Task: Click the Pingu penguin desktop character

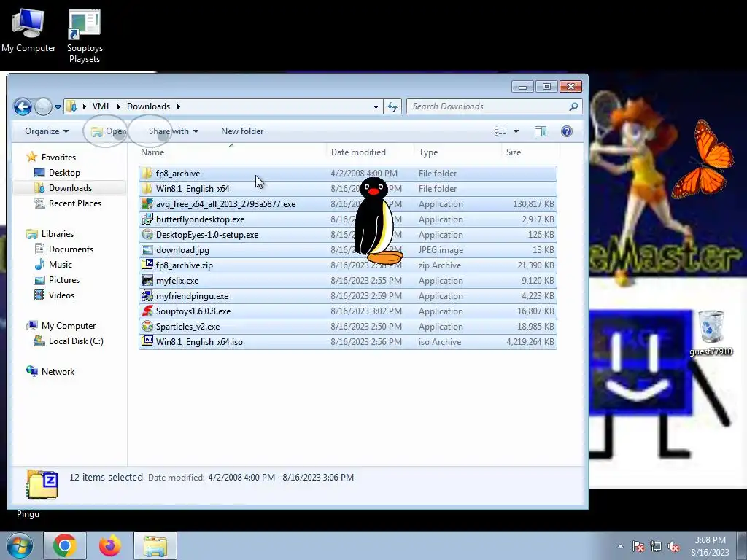Action: click(x=376, y=221)
